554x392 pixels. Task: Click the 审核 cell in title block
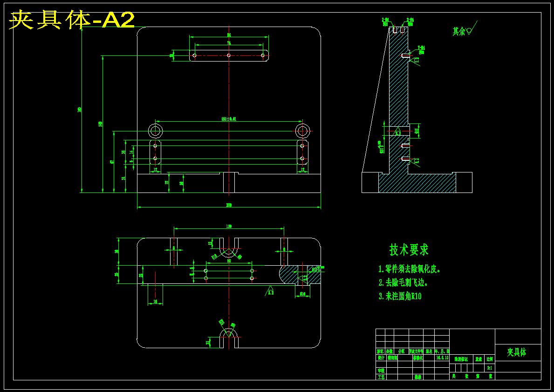pos(381,371)
